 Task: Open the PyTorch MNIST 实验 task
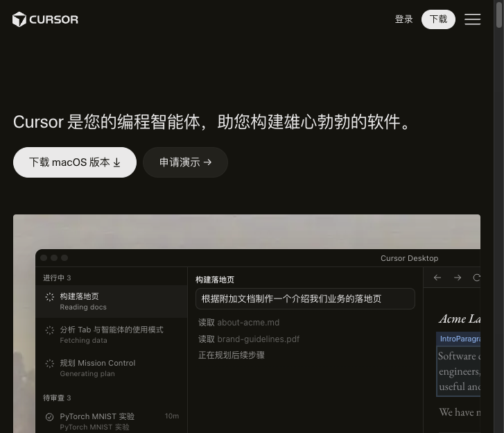click(x=112, y=421)
